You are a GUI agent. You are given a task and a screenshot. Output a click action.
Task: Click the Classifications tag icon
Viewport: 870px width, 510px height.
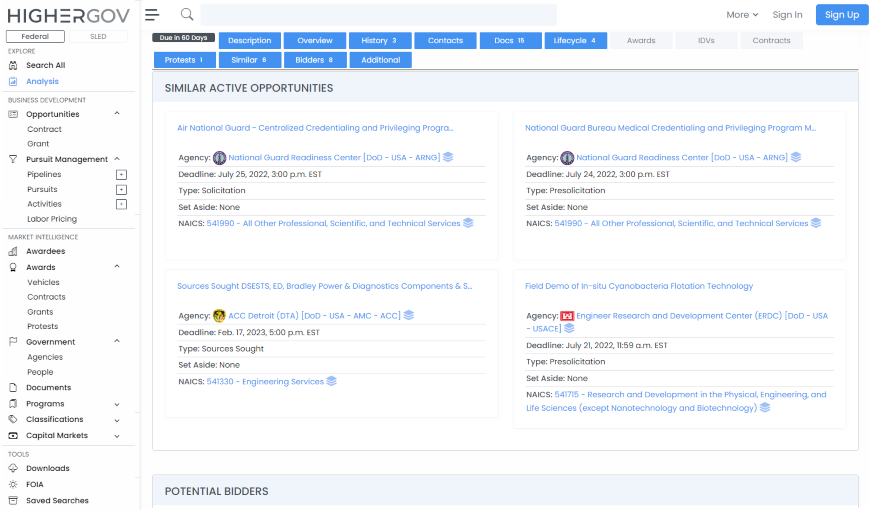pos(13,419)
